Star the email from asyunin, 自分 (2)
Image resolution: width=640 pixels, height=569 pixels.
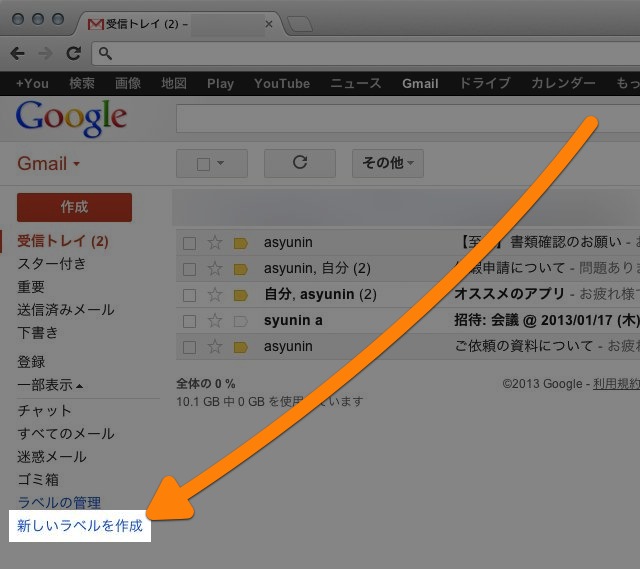(x=215, y=269)
